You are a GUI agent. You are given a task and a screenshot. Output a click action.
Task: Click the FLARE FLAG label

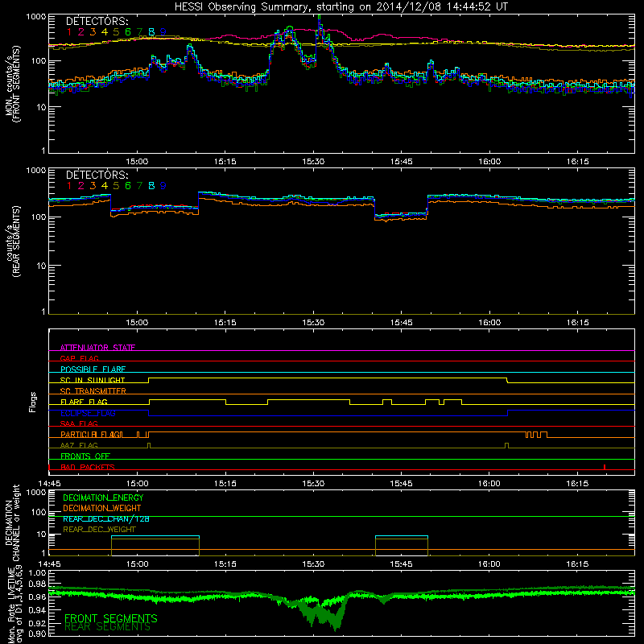tap(84, 402)
